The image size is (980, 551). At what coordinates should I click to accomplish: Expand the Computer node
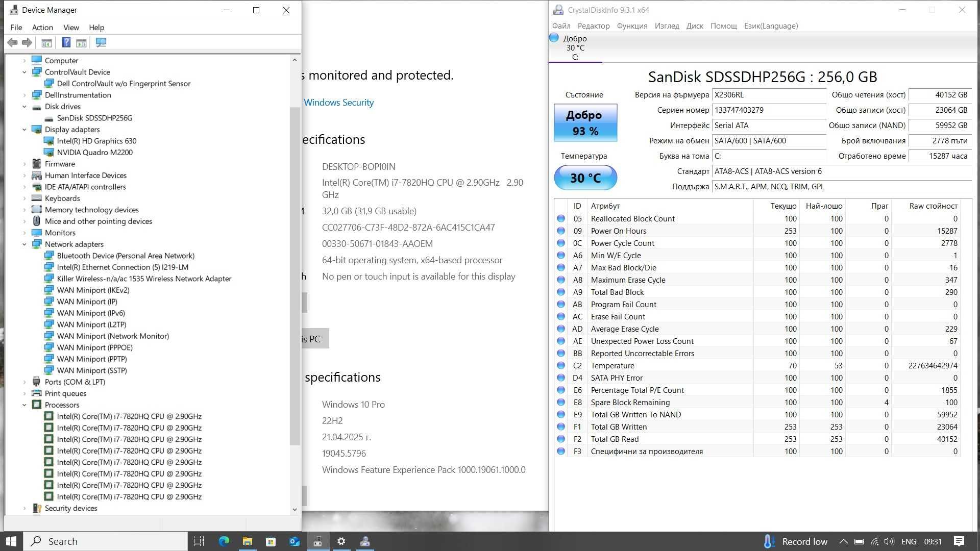tap(24, 61)
